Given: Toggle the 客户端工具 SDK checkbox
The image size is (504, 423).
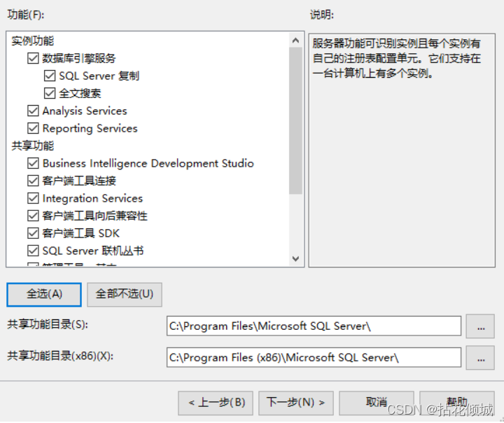Looking at the screenshot, I should tap(33, 233).
